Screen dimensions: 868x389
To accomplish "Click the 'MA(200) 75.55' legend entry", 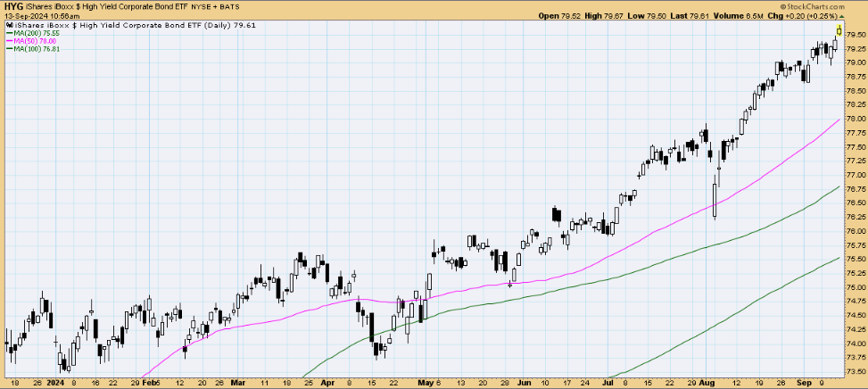I will coord(36,33).
